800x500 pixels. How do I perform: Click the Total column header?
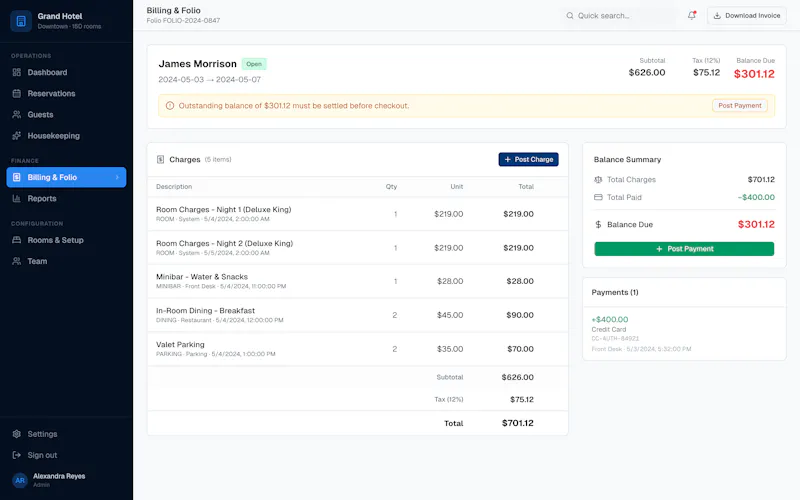[x=526, y=187]
